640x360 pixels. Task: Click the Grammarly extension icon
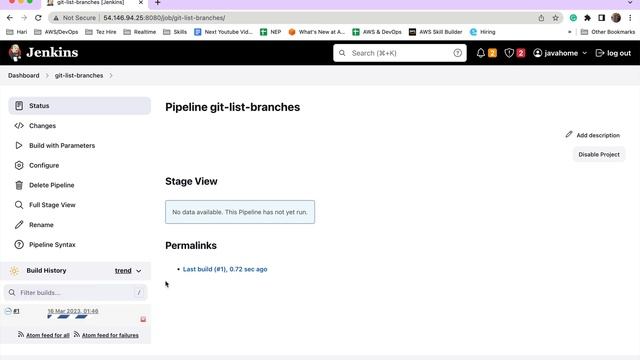coord(573,18)
